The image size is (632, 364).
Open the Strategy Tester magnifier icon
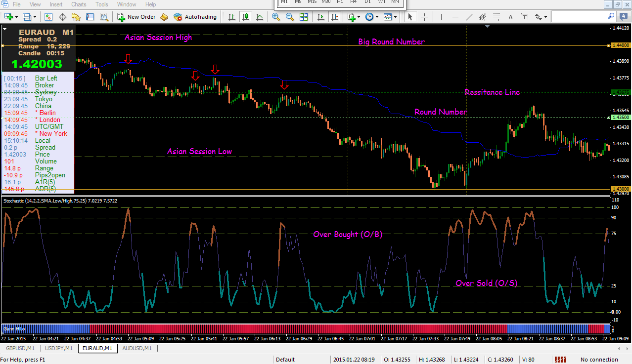click(104, 17)
